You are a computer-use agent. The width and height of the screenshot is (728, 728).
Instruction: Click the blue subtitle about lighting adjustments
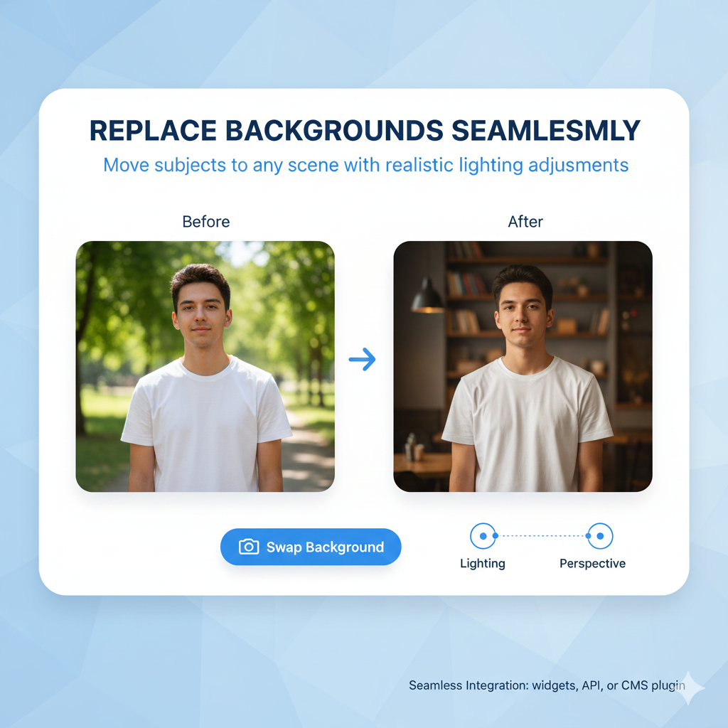tap(366, 165)
